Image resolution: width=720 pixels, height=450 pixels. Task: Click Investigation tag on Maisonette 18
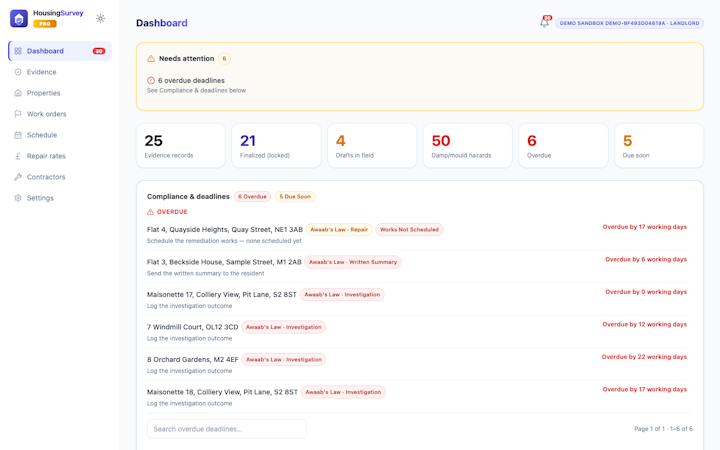pos(343,392)
